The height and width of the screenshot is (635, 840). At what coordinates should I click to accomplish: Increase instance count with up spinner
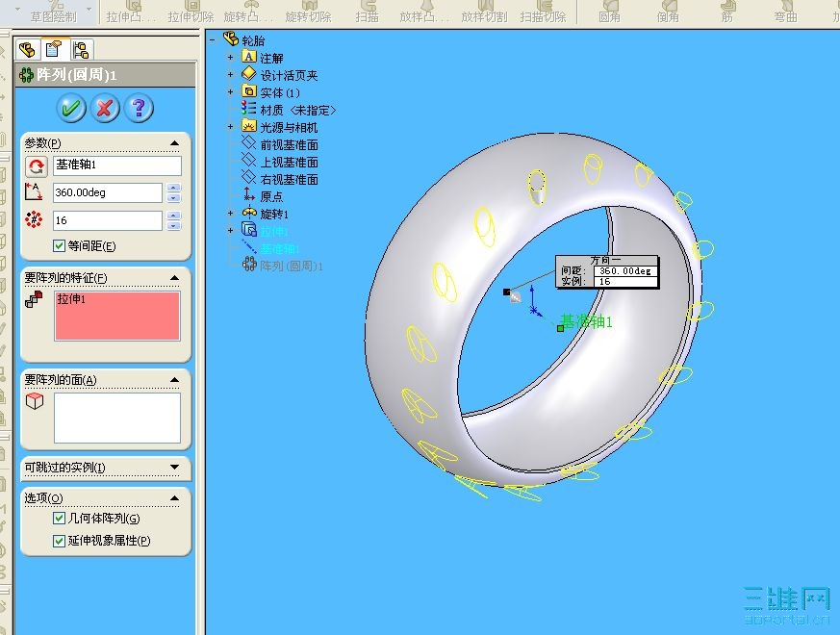[173, 216]
